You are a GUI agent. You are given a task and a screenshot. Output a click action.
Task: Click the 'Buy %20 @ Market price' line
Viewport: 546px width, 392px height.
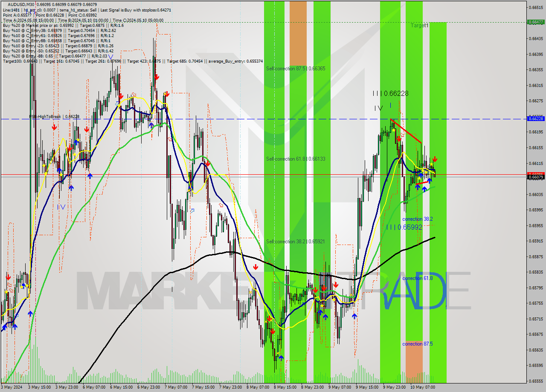click(63, 25)
